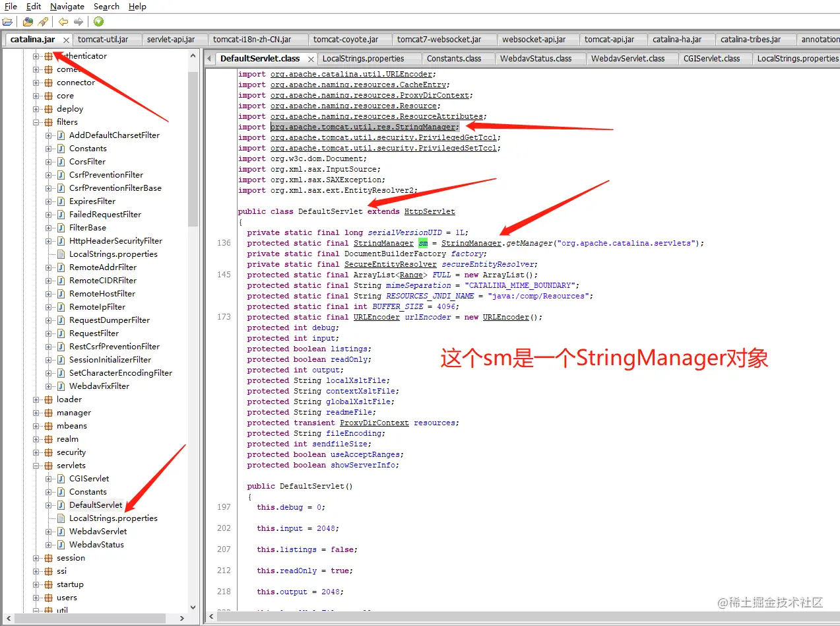
Task: Click the startup package icon
Action: click(49, 584)
